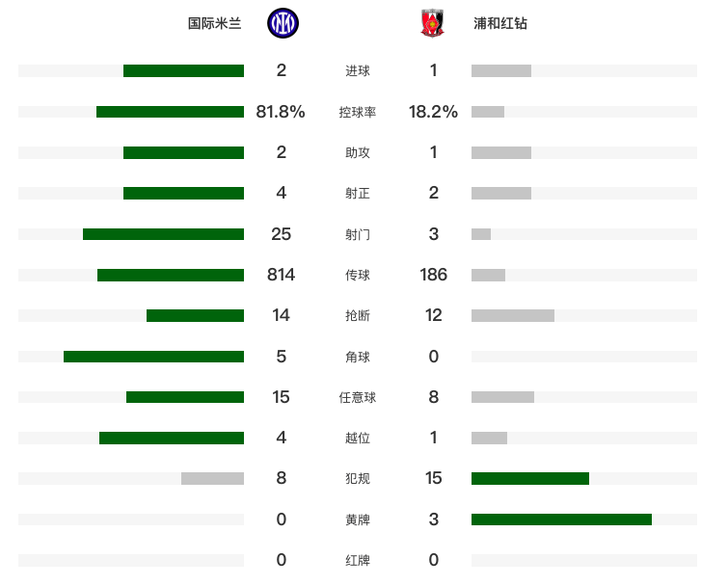Viewport: 728px width, 586px height.
Task: Click Inter's green corner kicks bar
Action: tap(153, 357)
